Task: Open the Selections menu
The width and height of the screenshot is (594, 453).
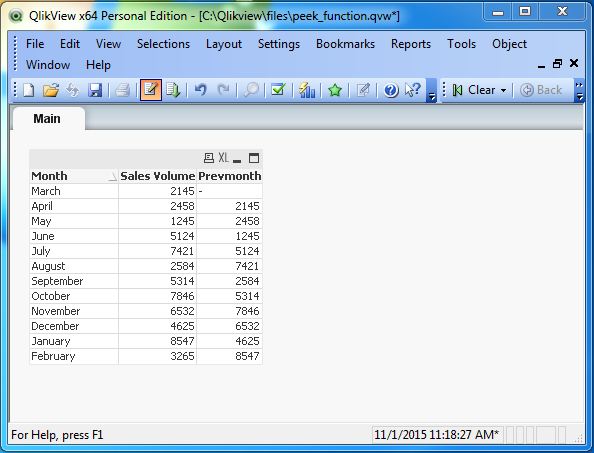Action: pyautogui.click(x=163, y=44)
